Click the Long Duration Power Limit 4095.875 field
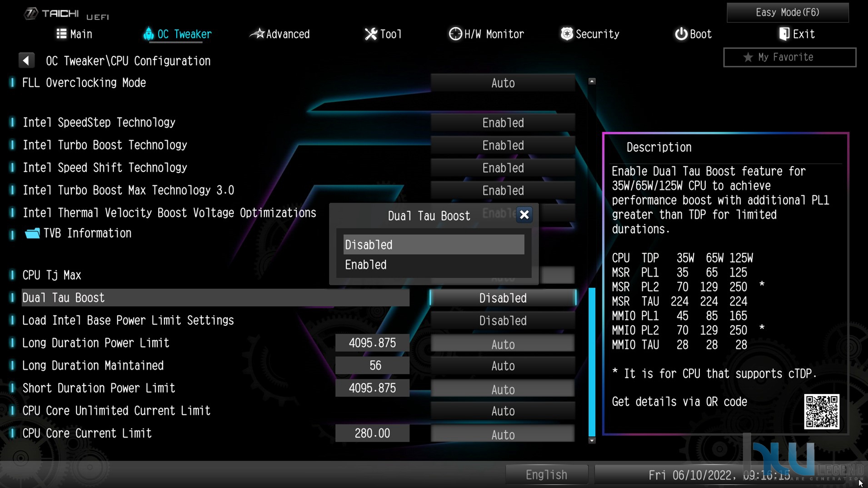The width and height of the screenshot is (868, 488). pyautogui.click(x=372, y=343)
